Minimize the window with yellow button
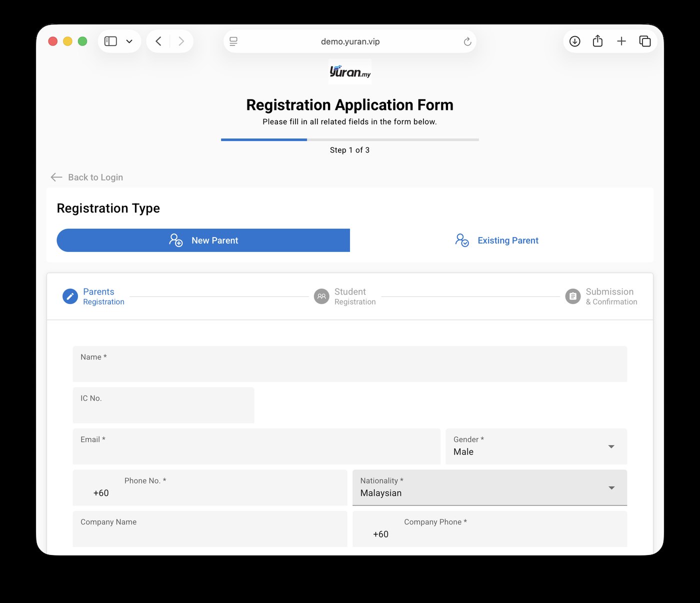 67,41
